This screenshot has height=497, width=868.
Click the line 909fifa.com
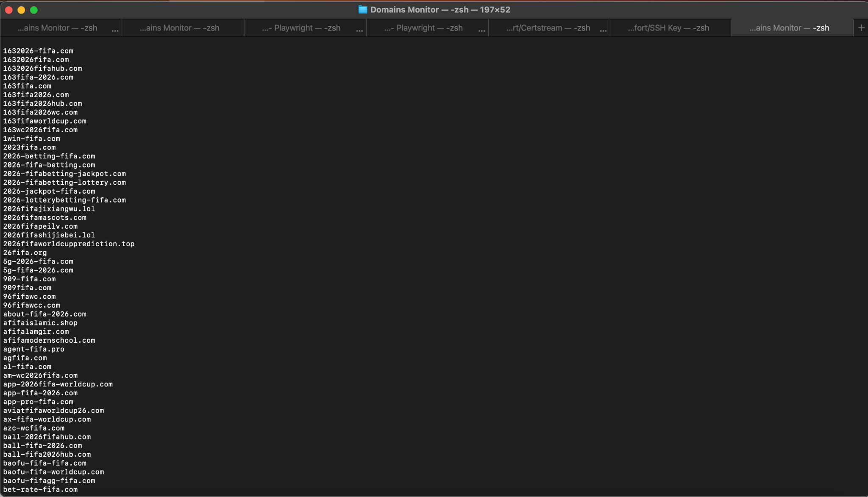coord(27,288)
